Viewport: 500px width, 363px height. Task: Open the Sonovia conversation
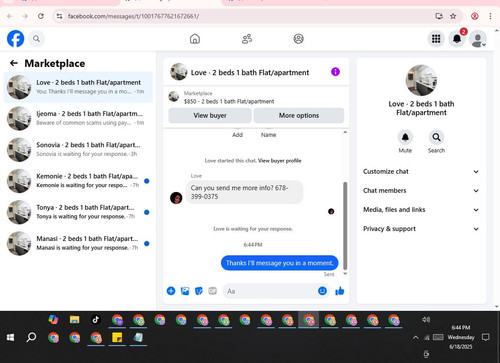click(78, 150)
